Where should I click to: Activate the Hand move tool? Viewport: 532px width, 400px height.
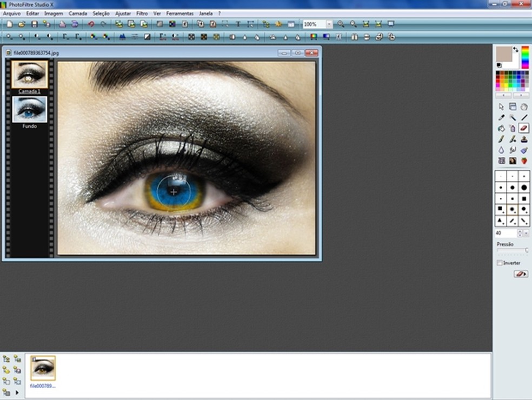click(x=524, y=106)
